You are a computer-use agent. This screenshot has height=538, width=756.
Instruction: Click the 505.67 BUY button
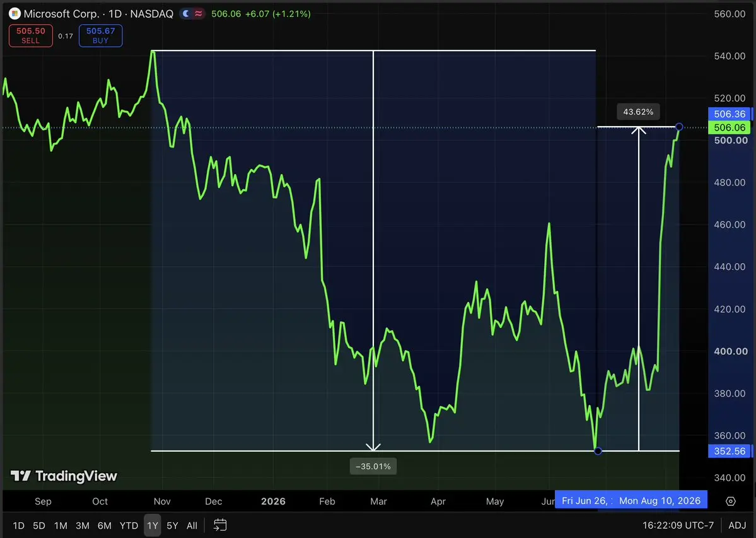[100, 36]
